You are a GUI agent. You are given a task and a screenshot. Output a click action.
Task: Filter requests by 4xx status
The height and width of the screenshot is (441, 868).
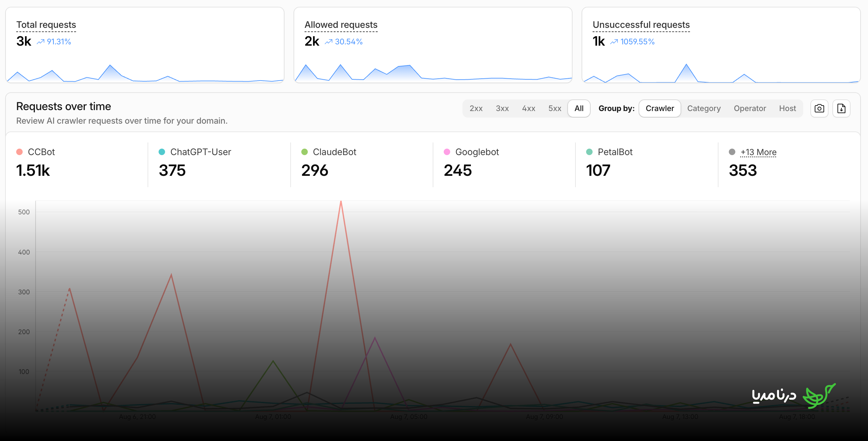[529, 108]
